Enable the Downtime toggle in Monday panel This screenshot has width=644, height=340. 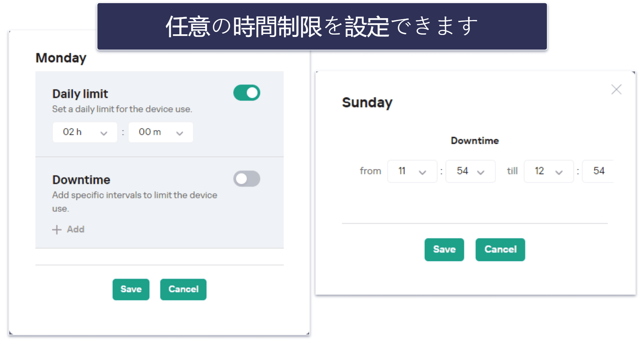tap(247, 179)
